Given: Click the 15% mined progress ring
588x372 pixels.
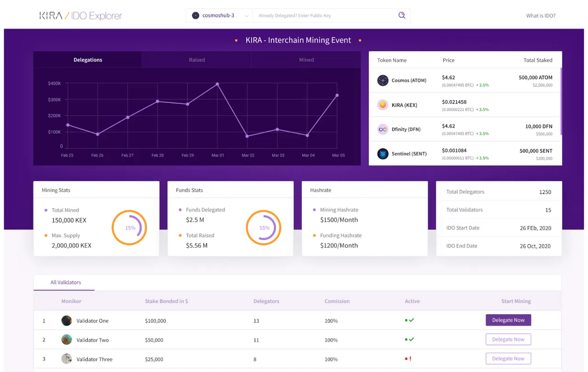Looking at the screenshot, I should (130, 228).
